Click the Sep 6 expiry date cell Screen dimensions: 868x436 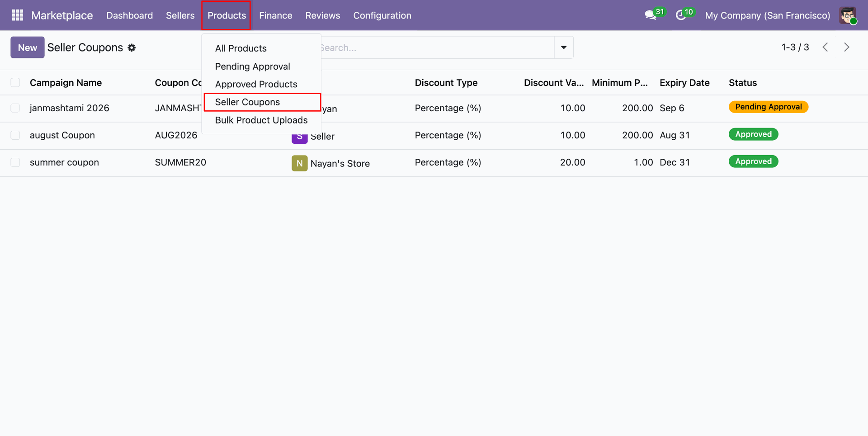point(672,108)
